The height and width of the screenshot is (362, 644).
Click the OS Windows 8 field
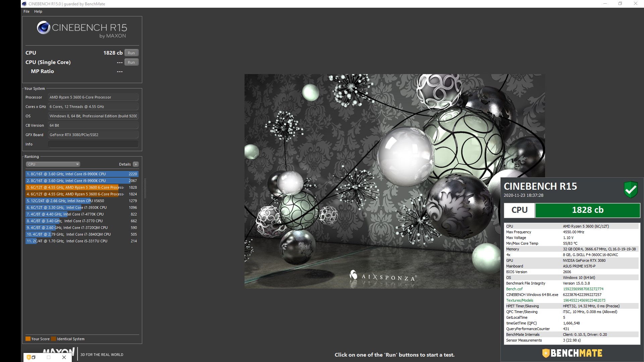tap(93, 116)
